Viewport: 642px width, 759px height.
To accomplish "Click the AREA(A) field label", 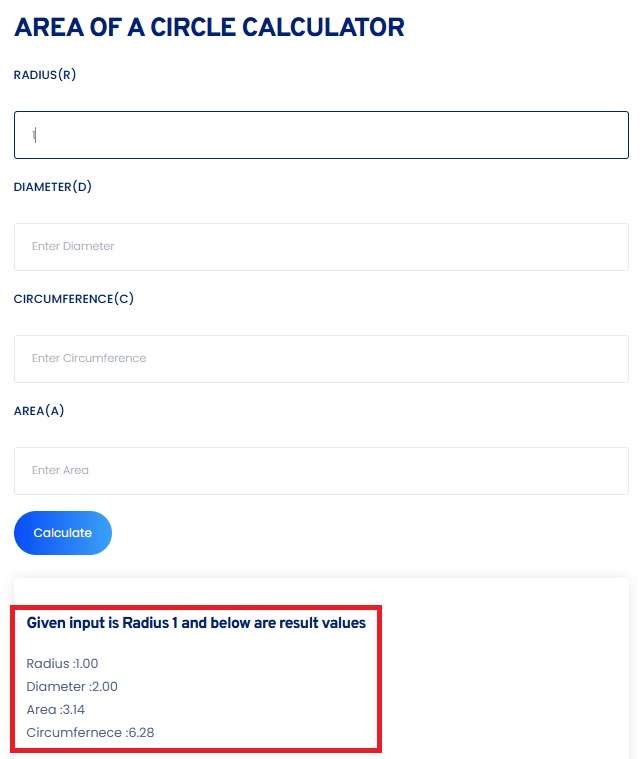I will coord(39,411).
